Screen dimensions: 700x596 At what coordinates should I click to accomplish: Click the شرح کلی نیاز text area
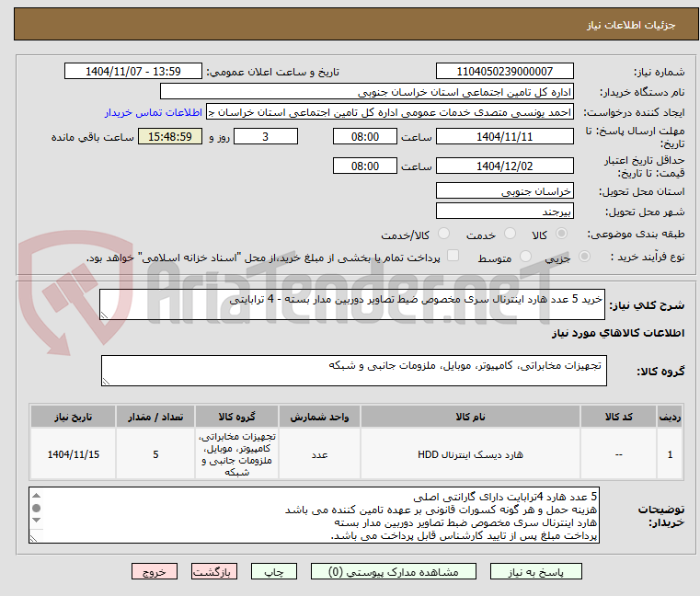coord(351,304)
